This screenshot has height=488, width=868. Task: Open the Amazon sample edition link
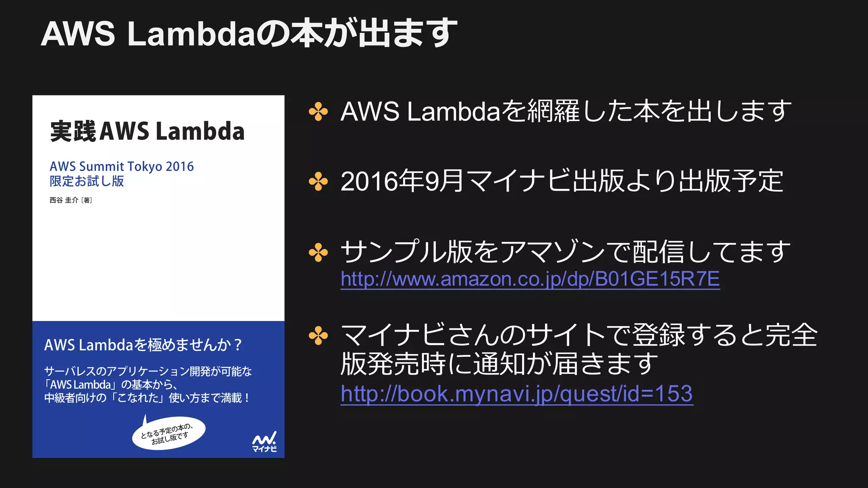530,280
